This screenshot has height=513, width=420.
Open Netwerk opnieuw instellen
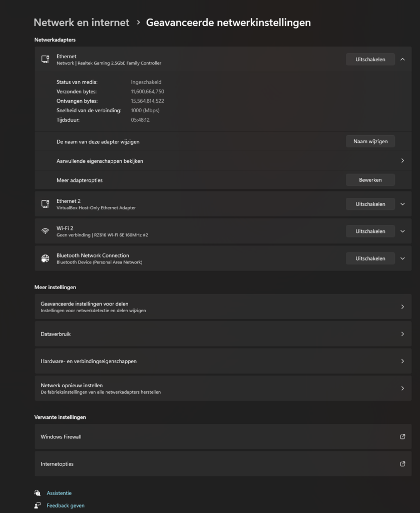(x=223, y=388)
